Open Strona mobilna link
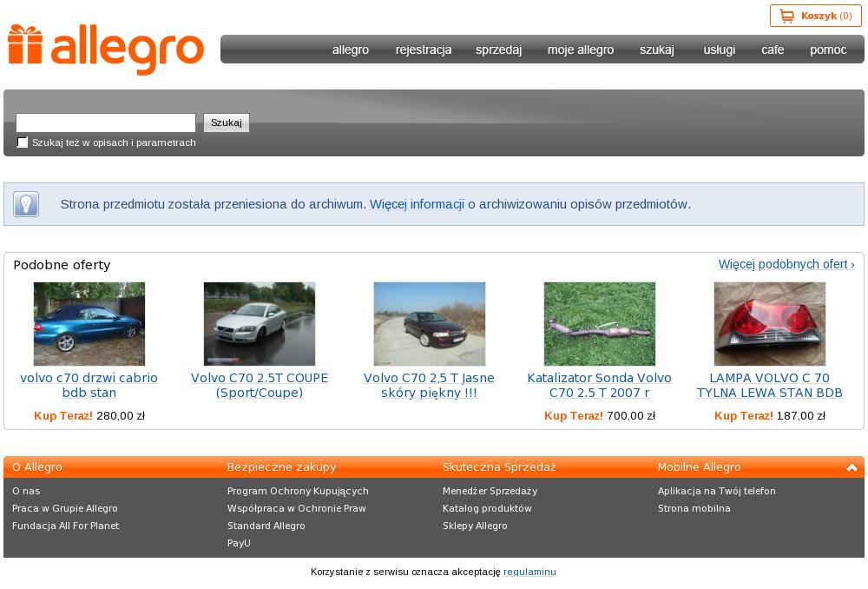Viewport: 868px width, 589px height. [694, 508]
